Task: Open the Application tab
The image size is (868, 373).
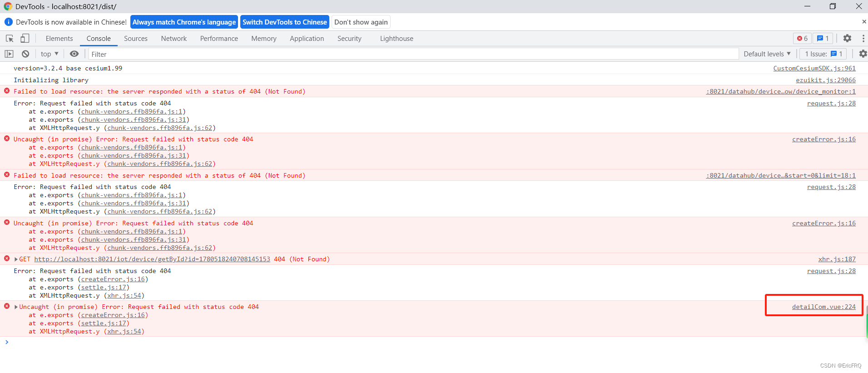Action: tap(307, 39)
